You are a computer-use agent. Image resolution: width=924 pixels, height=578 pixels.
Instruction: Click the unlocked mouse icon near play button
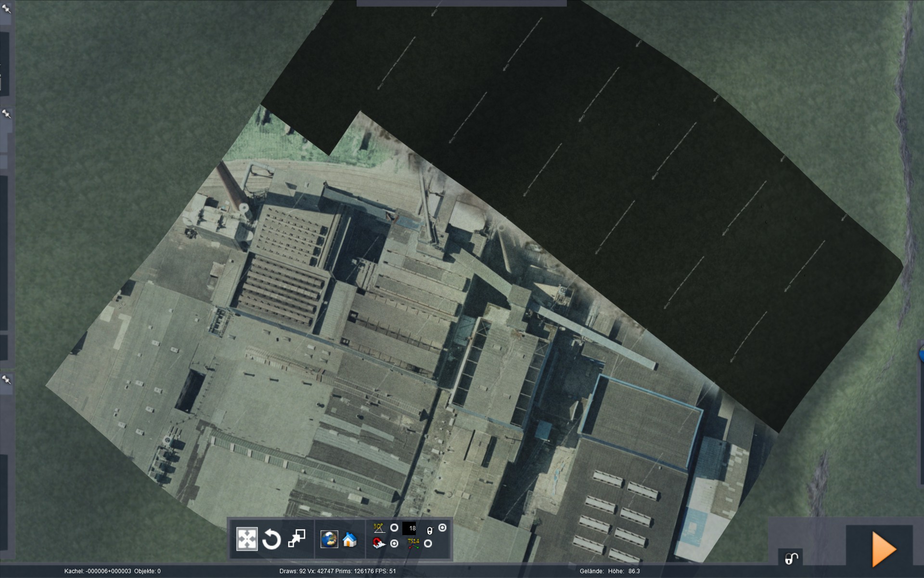pos(791,558)
